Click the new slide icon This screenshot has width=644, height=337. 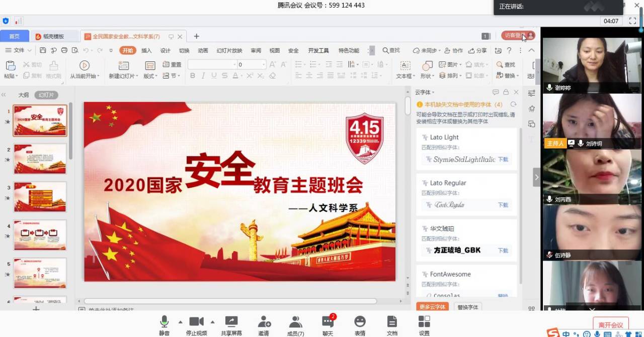[123, 65]
